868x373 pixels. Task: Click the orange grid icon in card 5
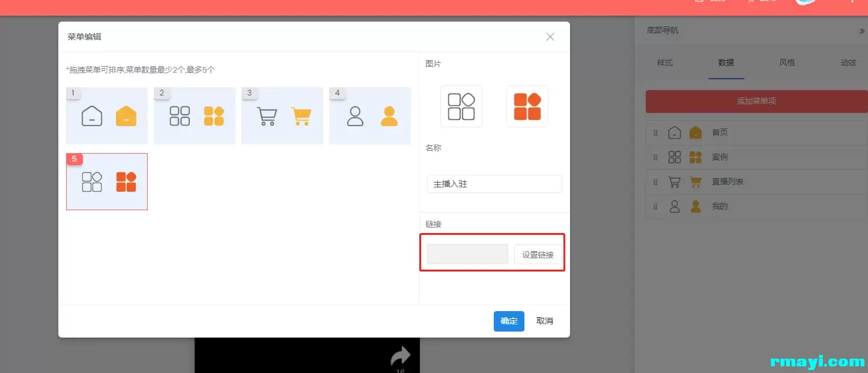pyautogui.click(x=126, y=181)
